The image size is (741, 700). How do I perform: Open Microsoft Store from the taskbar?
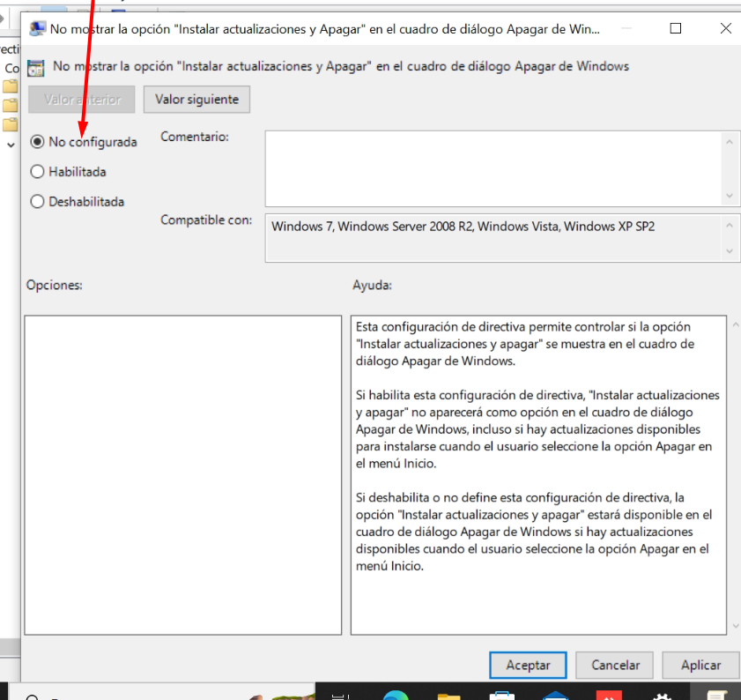(x=503, y=695)
